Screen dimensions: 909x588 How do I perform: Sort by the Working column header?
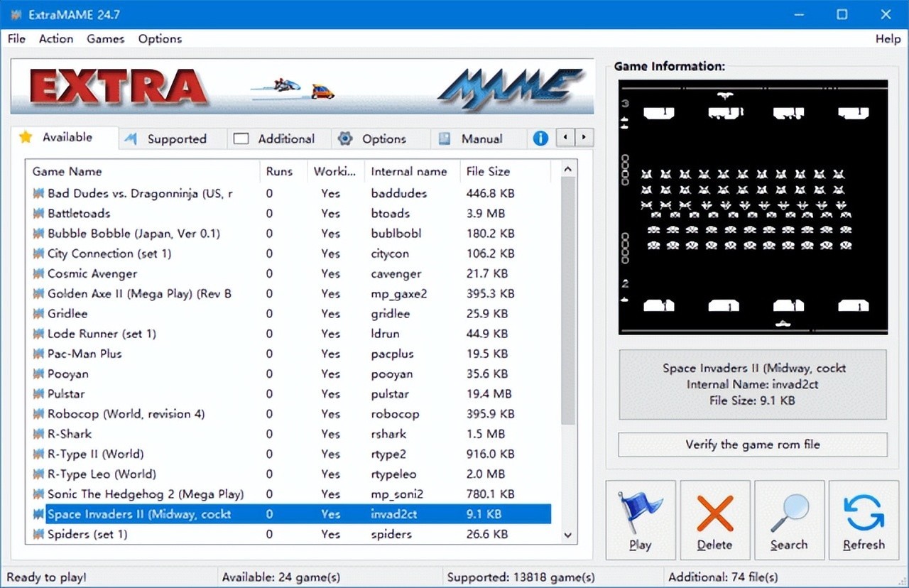(x=336, y=171)
